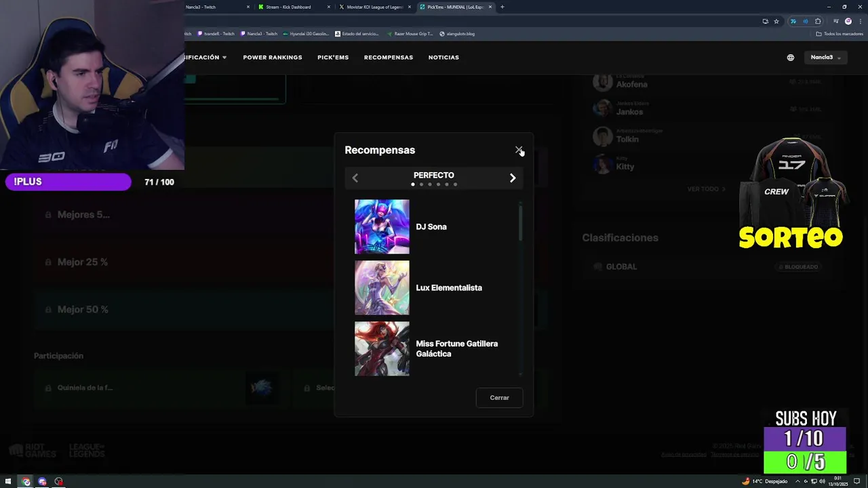Click the rewards list scrollbar
The height and width of the screenshot is (488, 868).
tap(521, 222)
